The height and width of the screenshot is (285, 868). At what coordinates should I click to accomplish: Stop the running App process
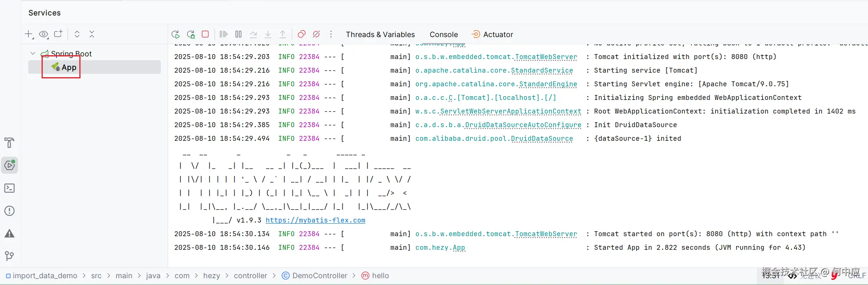point(205,34)
